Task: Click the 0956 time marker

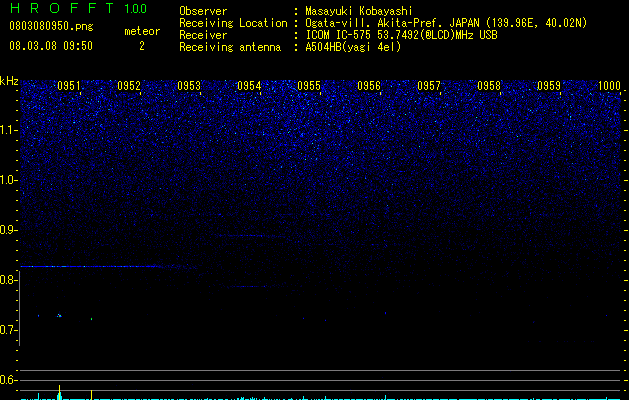Action: coord(369,86)
